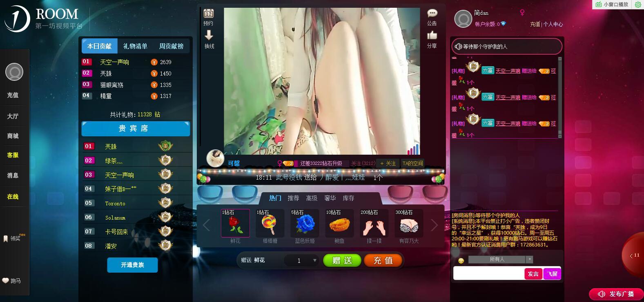Screen dimensions: 644x302
Task: Click the 发言 send button
Action: [x=533, y=274]
